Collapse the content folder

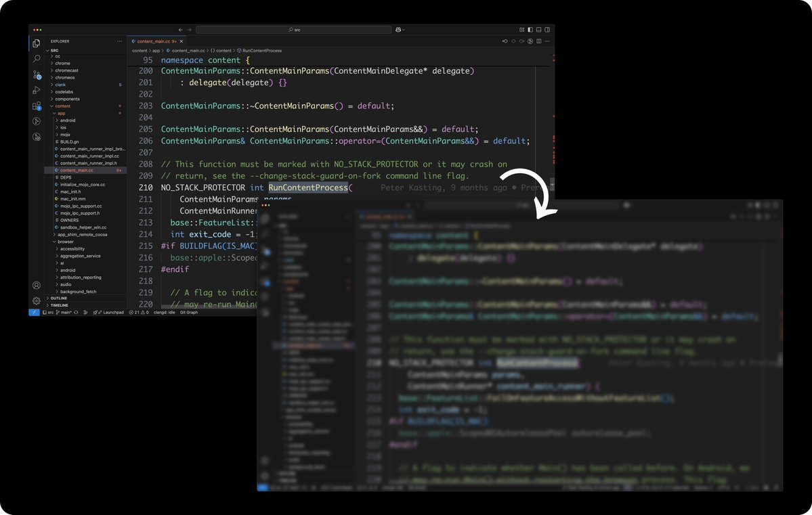[62, 106]
